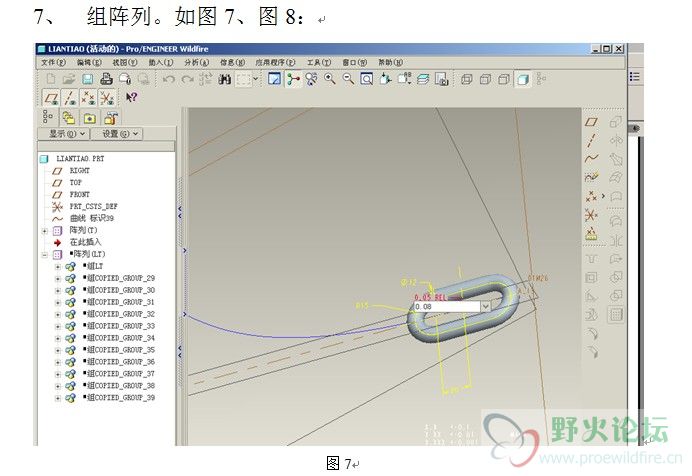692x476 pixels.
Task: Click the context help arrow icon
Action: (131, 97)
